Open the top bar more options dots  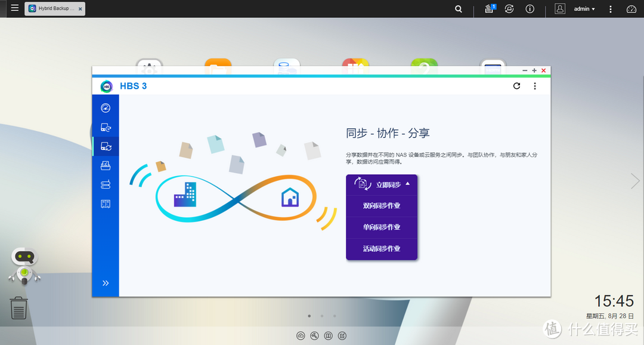(611, 8)
